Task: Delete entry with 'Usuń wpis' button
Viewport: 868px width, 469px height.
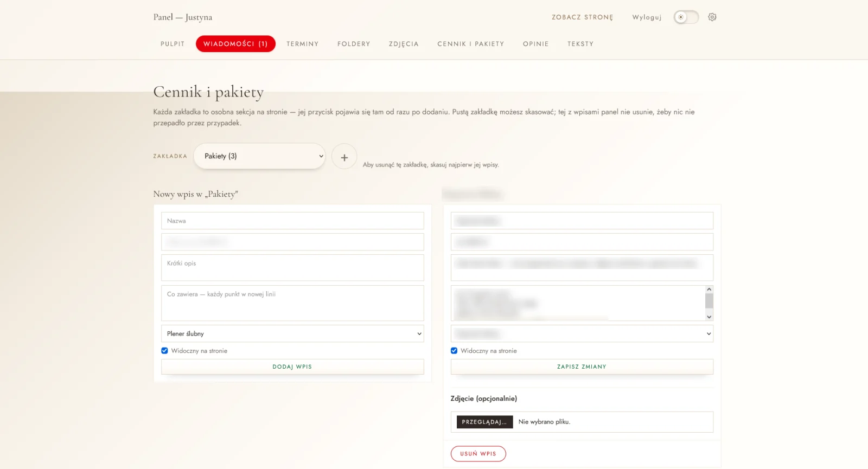Action: pyautogui.click(x=478, y=454)
